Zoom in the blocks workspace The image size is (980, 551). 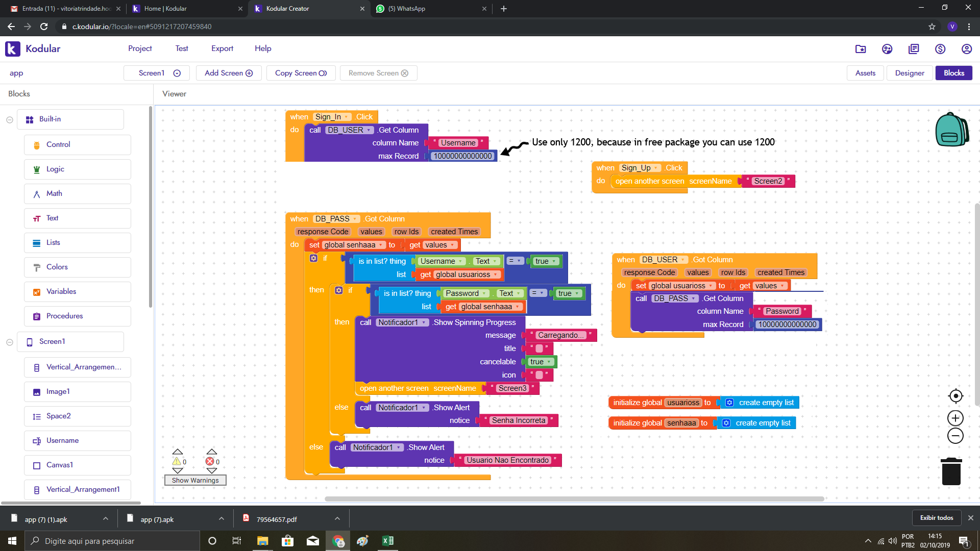tap(955, 418)
